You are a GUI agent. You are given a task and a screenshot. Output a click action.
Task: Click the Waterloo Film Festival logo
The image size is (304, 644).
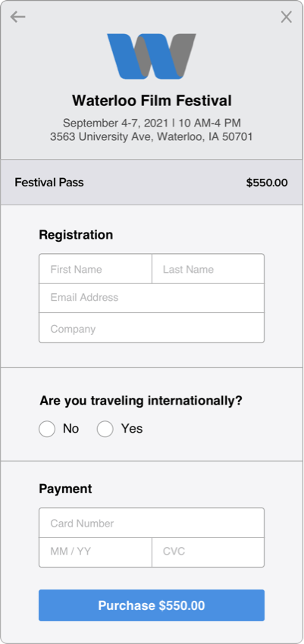pyautogui.click(x=152, y=56)
